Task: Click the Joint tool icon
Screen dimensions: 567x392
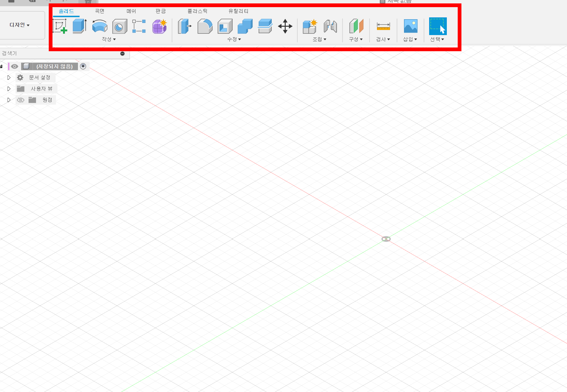Action: [330, 26]
